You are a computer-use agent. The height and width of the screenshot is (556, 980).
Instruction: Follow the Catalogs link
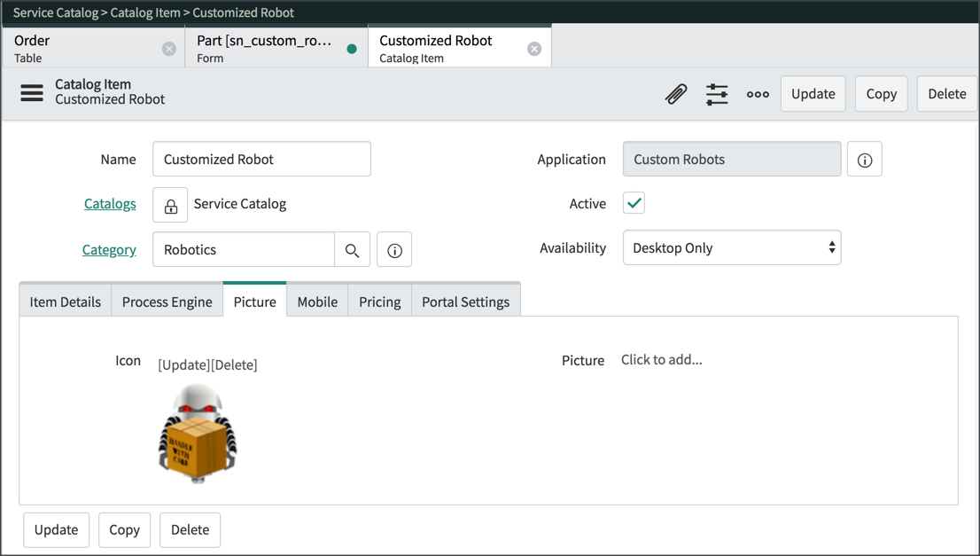110,203
